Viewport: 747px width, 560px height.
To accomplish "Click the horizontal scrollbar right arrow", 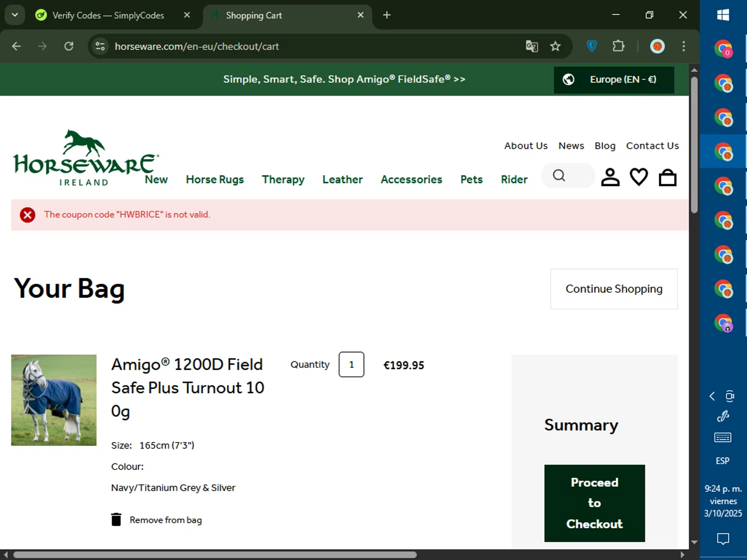I will click(x=682, y=555).
